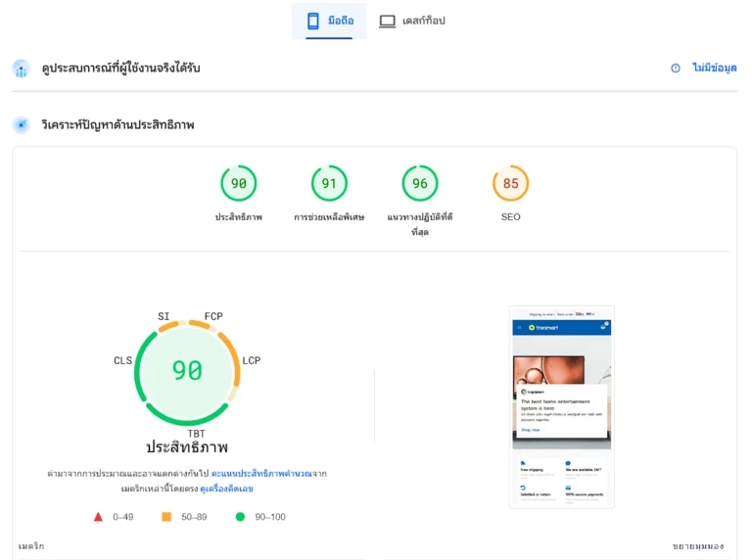Open the mobile page screenshot thumbnail
The image size is (752, 560).
click(562, 406)
